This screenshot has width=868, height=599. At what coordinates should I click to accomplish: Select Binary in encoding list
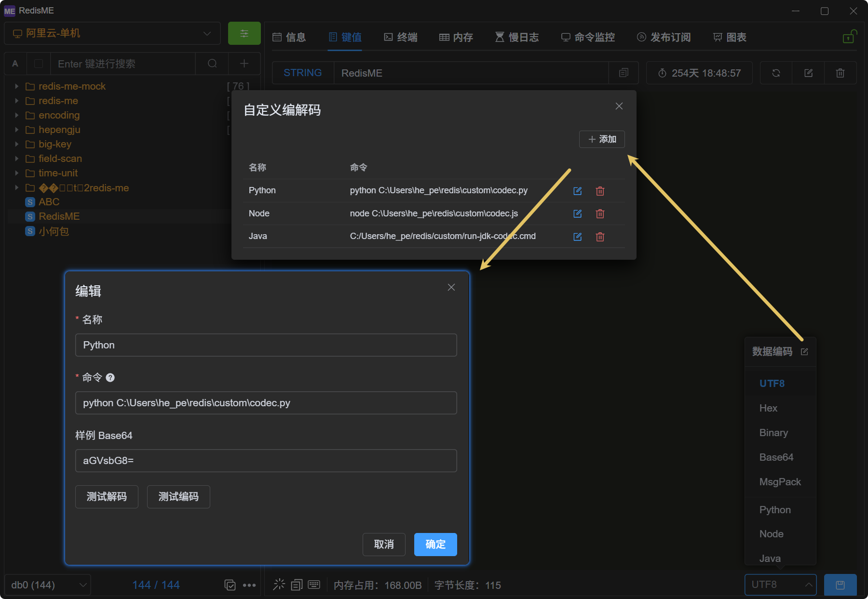[x=780, y=433]
